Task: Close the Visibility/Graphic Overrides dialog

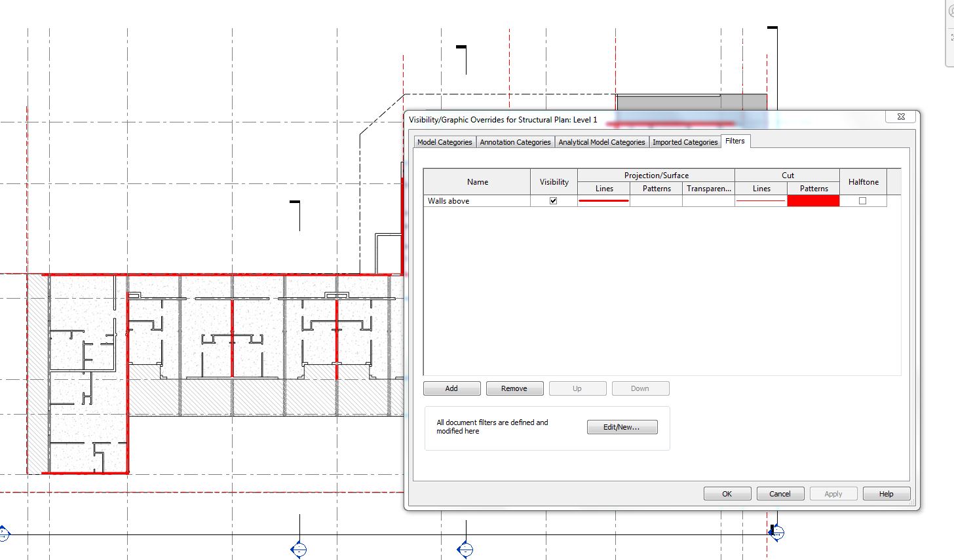Action: tap(901, 117)
